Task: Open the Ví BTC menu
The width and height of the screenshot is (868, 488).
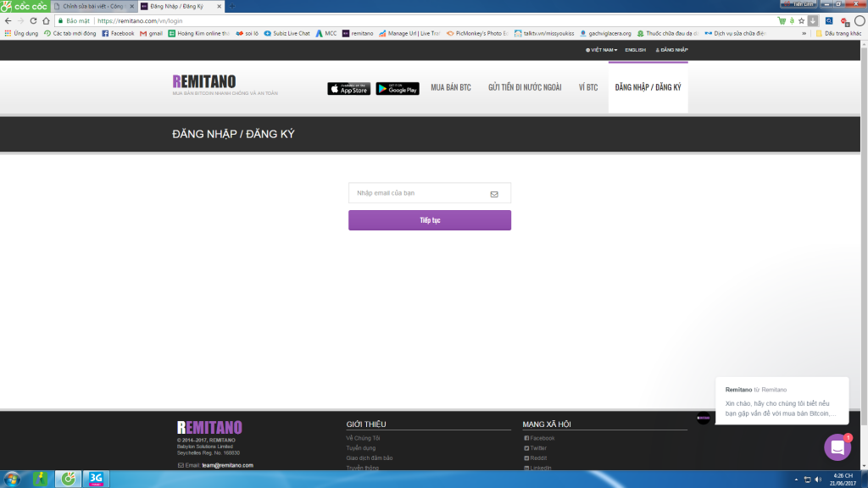Action: [588, 87]
